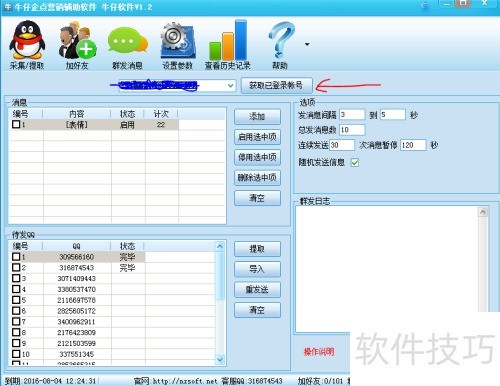Click the 总发消息数 input field
The height and width of the screenshot is (386, 500).
tap(352, 130)
